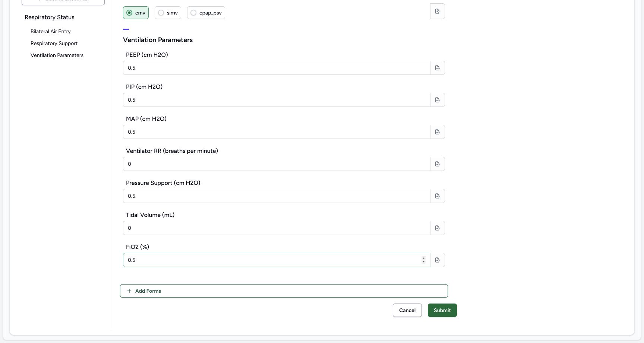Screen dimensions: 644x343
Task: Click the FiO2 number stepper arrows
Action: click(423, 260)
